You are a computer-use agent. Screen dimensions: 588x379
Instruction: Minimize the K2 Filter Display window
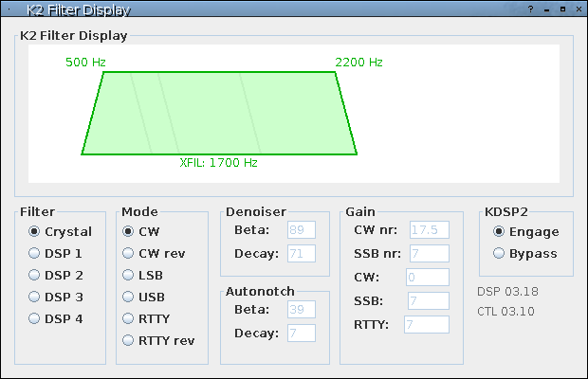coord(546,9)
